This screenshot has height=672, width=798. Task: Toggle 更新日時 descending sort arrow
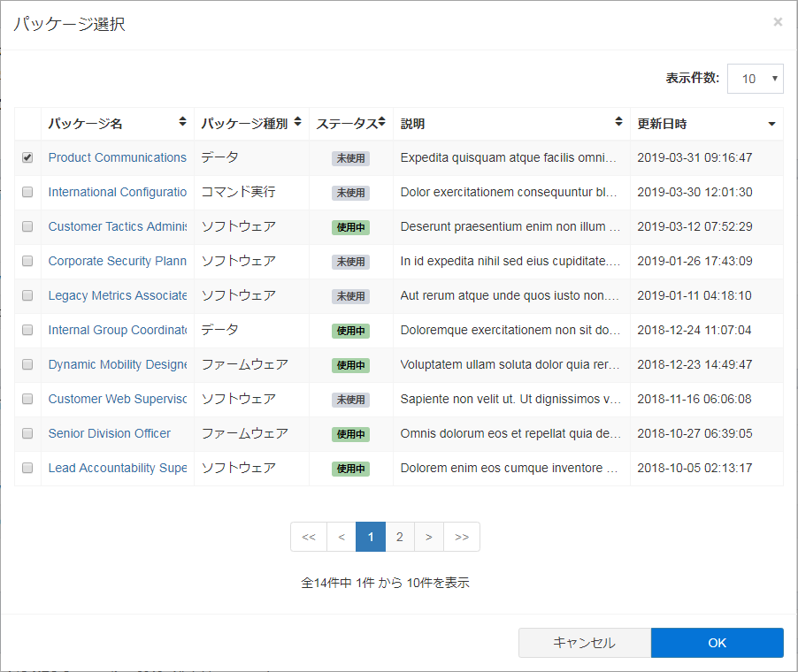point(771,124)
